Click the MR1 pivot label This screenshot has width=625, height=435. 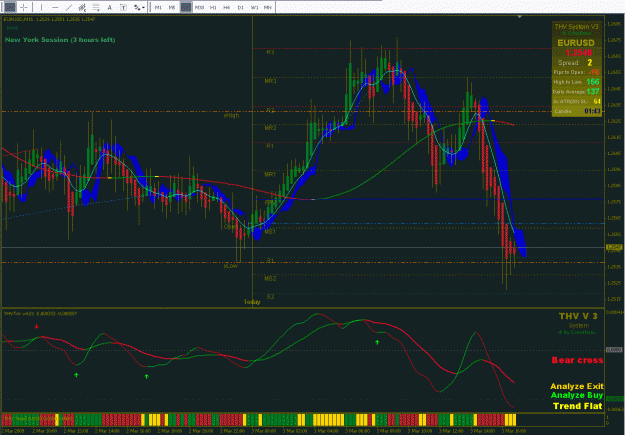pyautogui.click(x=270, y=175)
